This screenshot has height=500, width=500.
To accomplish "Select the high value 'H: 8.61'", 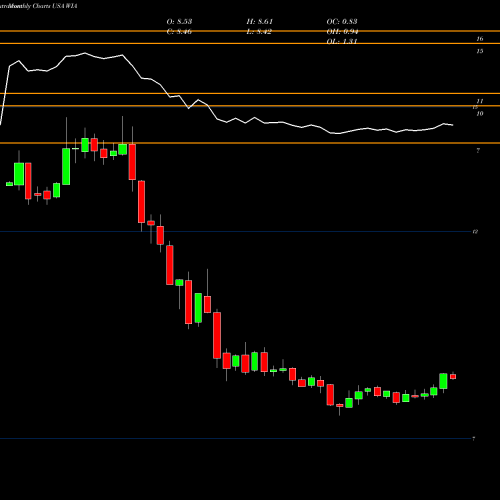I will (x=260, y=22).
